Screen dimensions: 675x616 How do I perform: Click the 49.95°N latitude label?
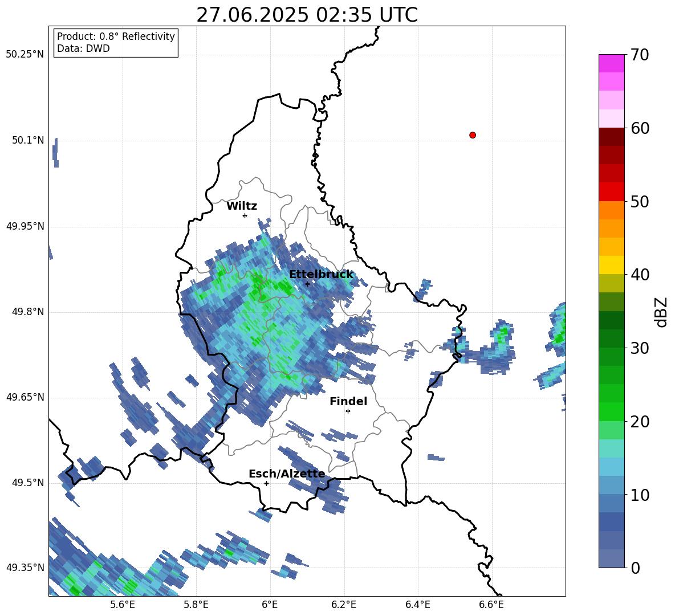tap(25, 226)
